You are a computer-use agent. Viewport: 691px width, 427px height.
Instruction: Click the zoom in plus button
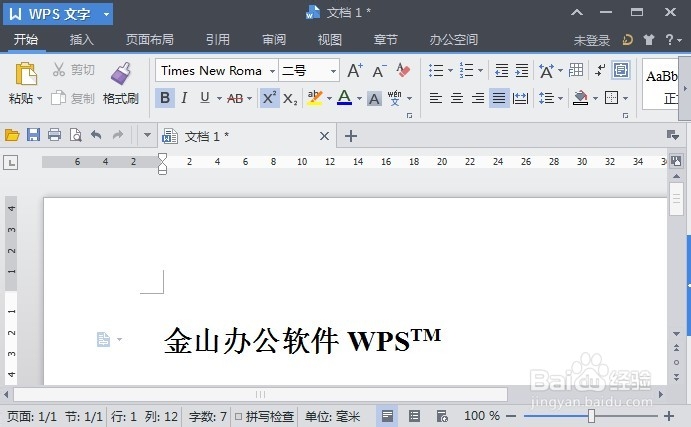click(x=669, y=416)
